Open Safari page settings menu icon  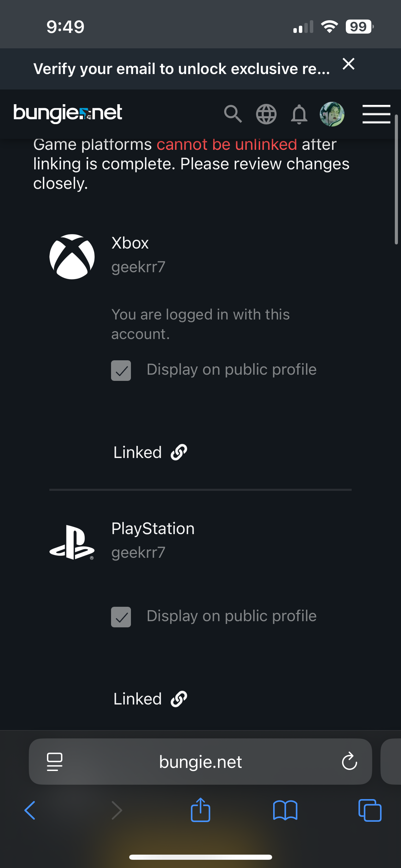(54, 762)
